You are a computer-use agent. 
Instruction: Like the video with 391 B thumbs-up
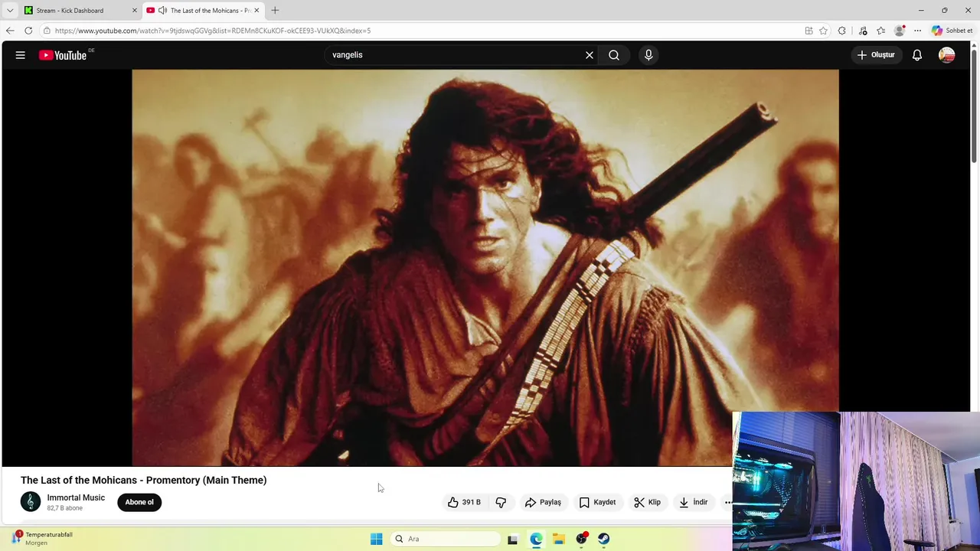coord(465,502)
